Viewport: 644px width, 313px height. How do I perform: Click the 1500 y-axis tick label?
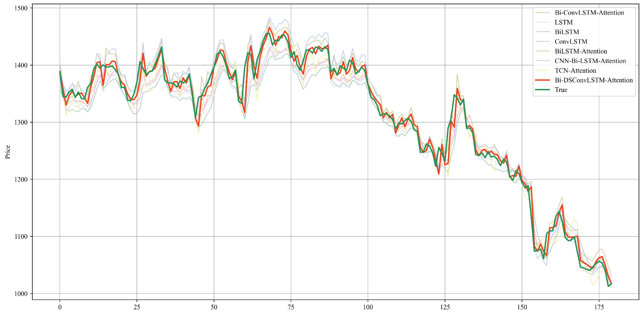pyautogui.click(x=21, y=8)
